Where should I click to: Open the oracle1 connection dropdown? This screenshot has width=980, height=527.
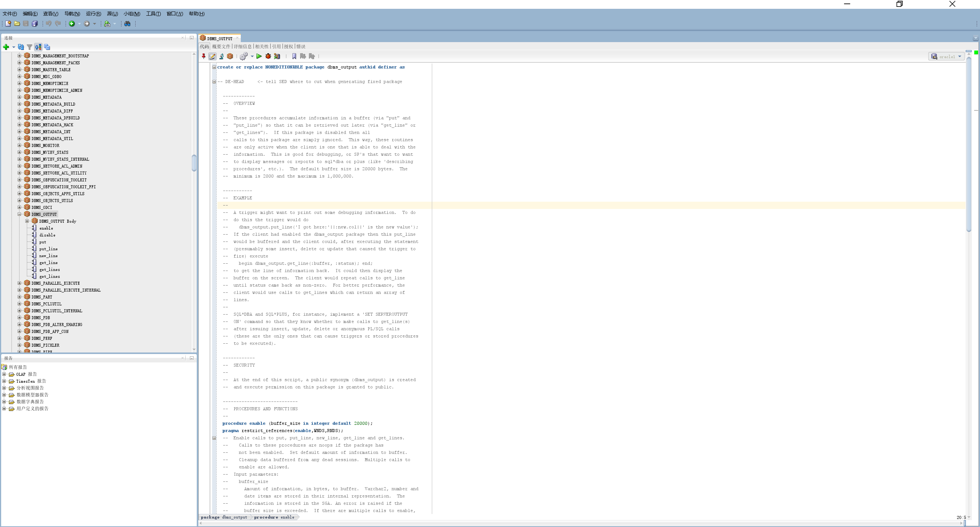click(947, 57)
